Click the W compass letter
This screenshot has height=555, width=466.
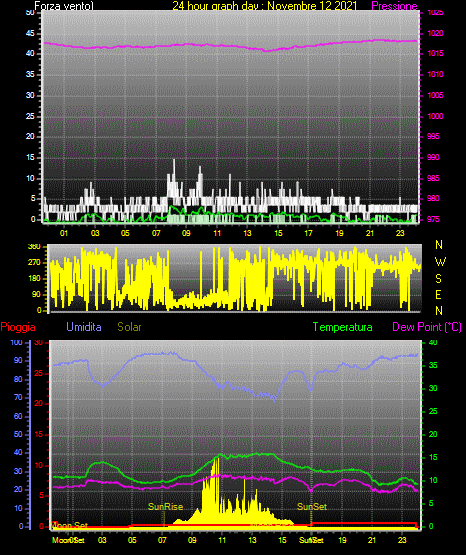tap(440, 262)
